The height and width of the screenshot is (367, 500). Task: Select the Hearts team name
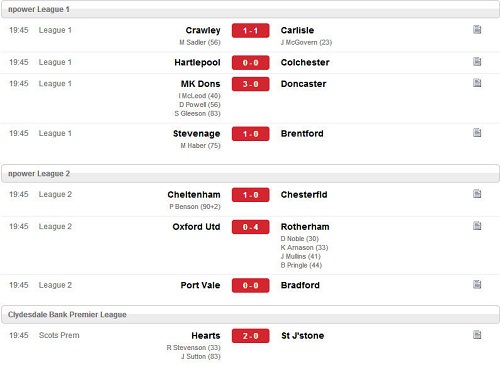pos(206,335)
